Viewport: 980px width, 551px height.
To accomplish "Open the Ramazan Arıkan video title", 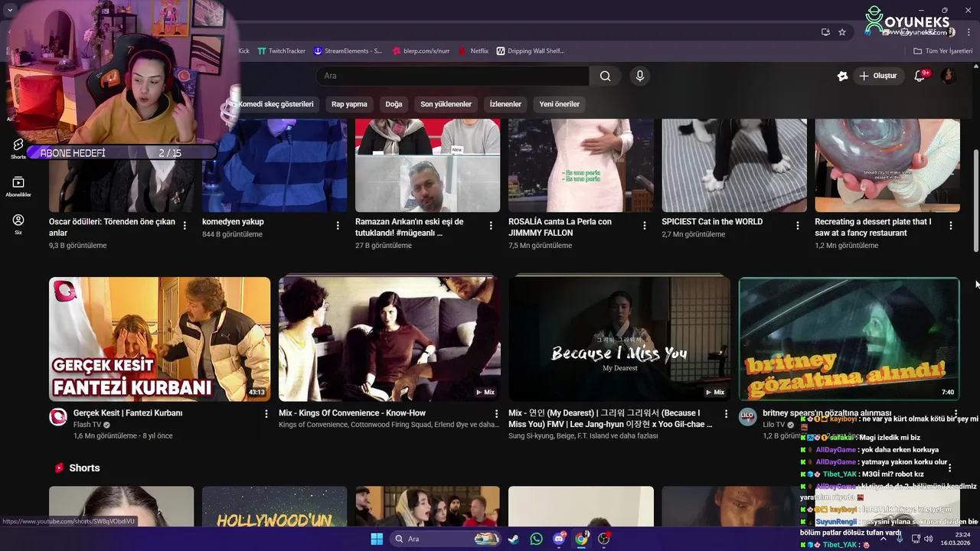I will (x=410, y=227).
